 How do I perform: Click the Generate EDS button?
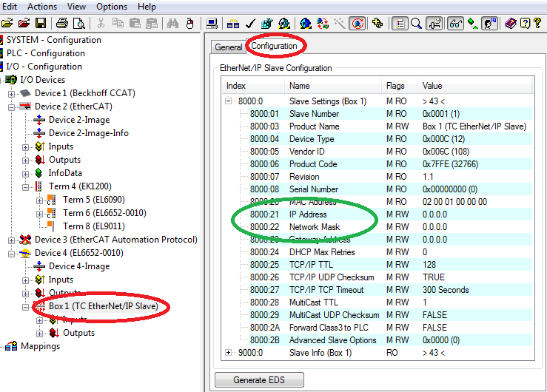(259, 380)
